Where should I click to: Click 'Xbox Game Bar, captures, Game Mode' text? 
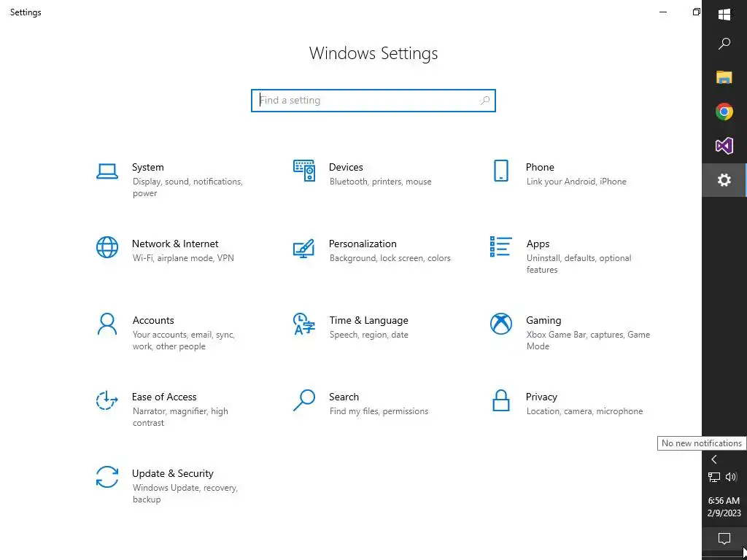(x=589, y=341)
